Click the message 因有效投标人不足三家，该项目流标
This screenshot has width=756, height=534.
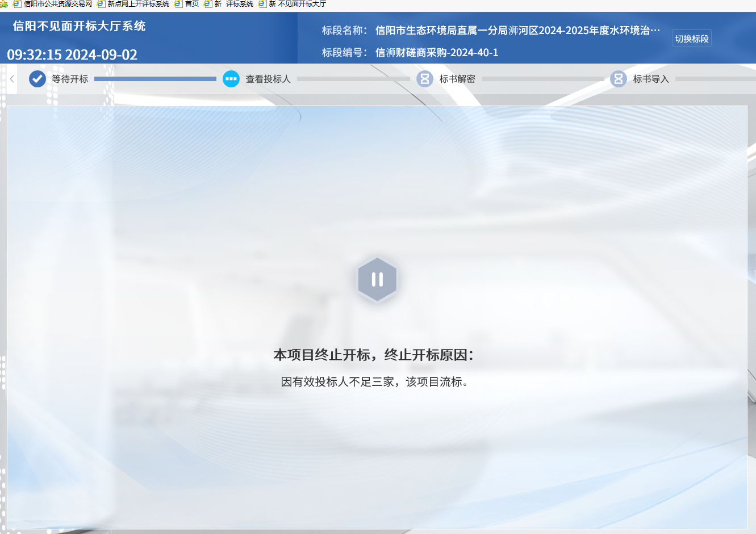coord(375,382)
